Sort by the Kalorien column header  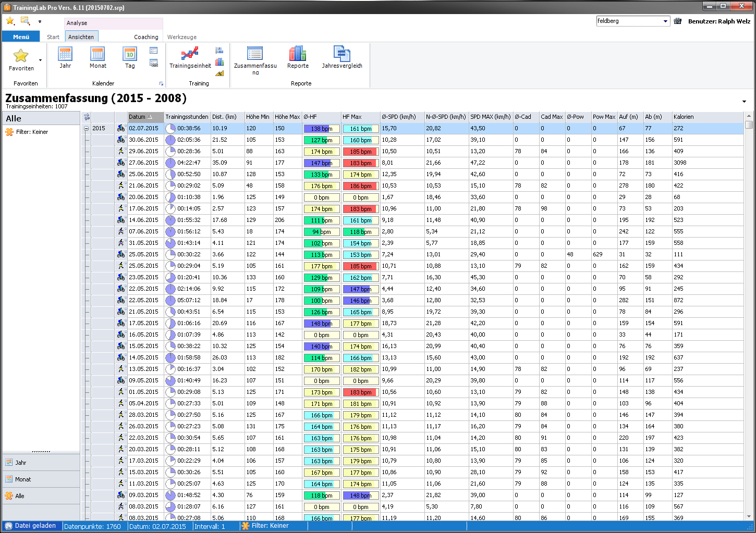[x=708, y=117]
